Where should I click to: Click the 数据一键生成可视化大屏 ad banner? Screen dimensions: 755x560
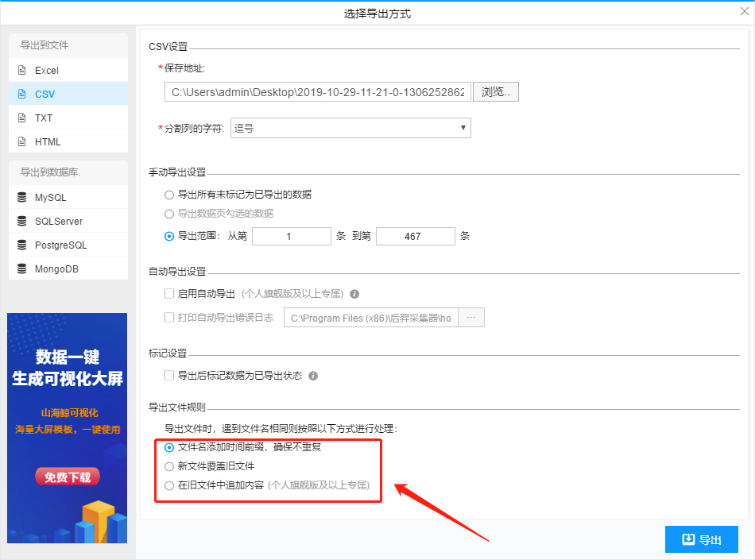click(x=67, y=428)
